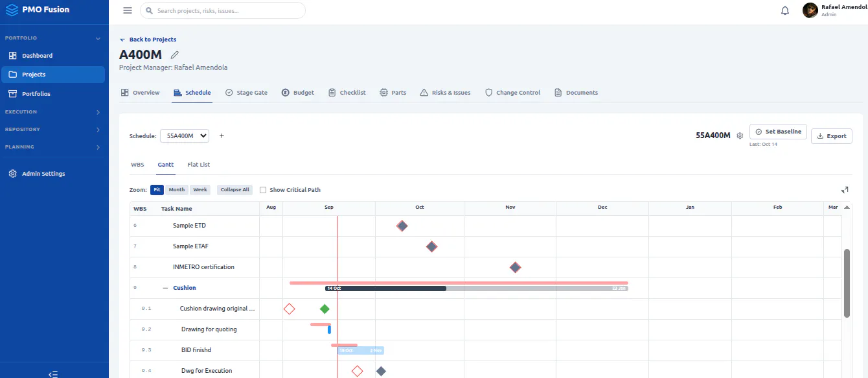Click Sample ETAF milestone diamond

[x=431, y=246]
